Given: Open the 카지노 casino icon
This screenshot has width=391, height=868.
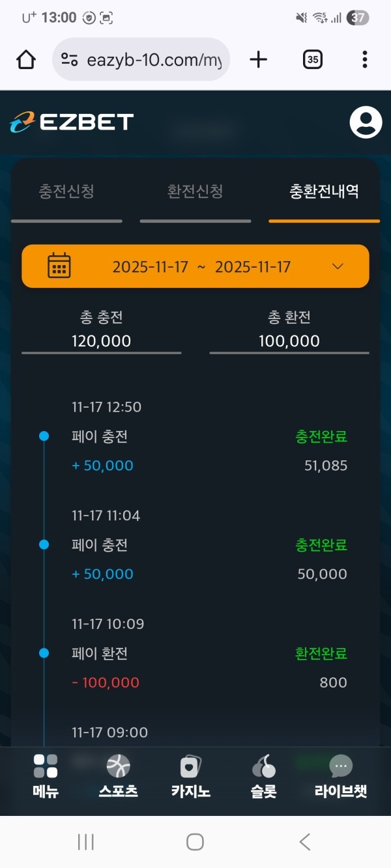Looking at the screenshot, I should click(190, 765).
